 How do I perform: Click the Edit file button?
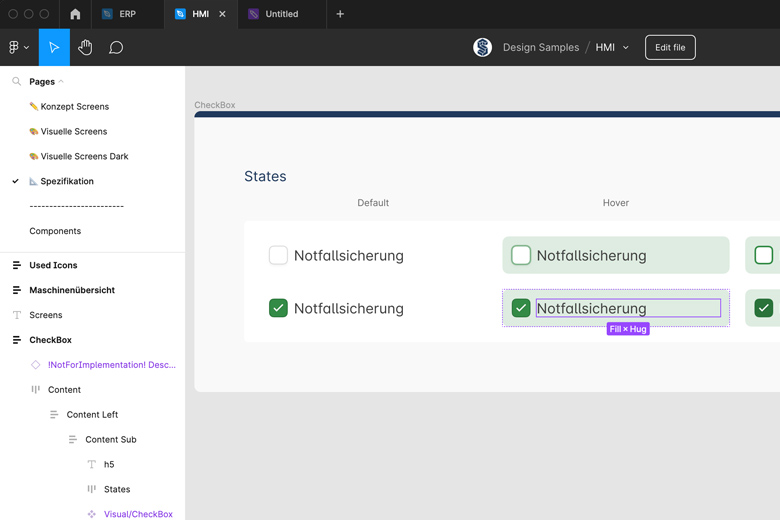pos(670,47)
